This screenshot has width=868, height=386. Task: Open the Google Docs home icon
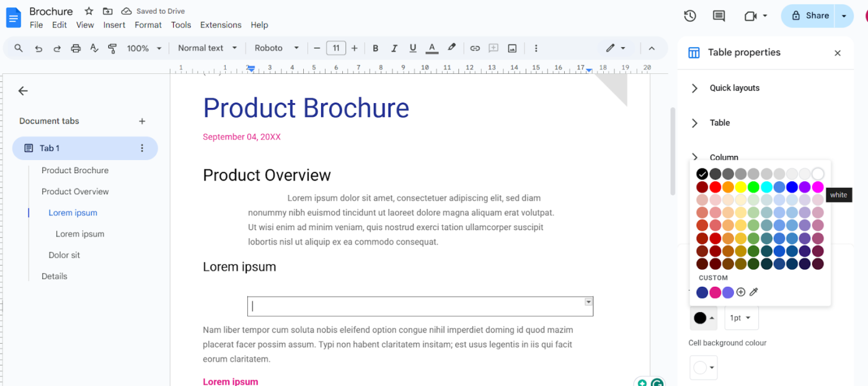click(14, 17)
